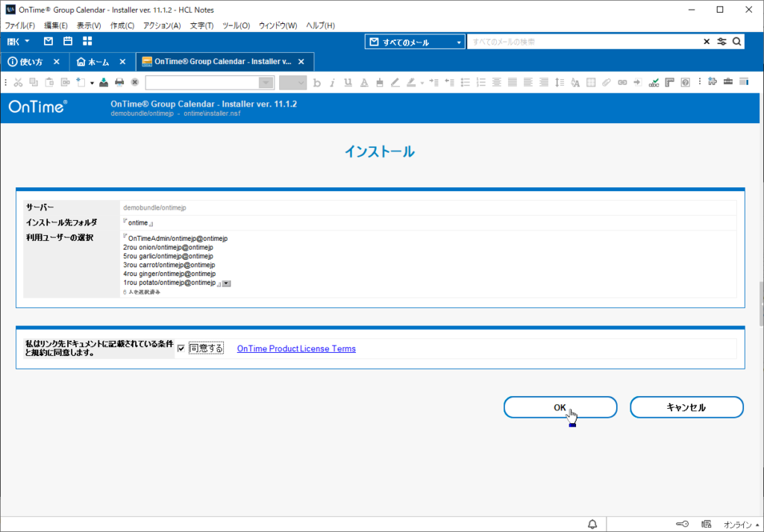Click the line spacing icon
The width and height of the screenshot is (764, 532).
(560, 82)
